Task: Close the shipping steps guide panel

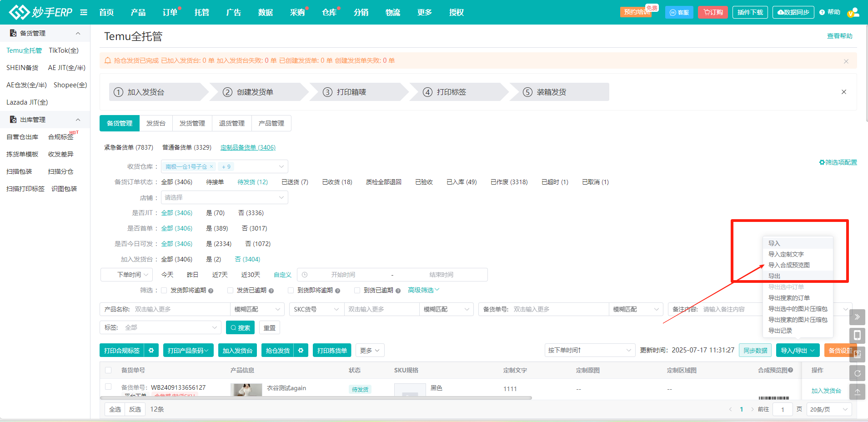Action: tap(844, 92)
